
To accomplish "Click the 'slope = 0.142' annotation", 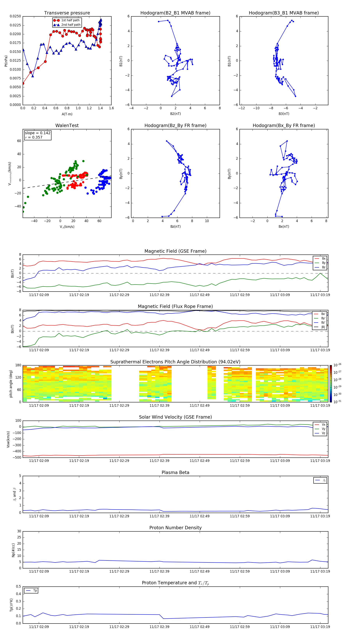I will 38,133.
